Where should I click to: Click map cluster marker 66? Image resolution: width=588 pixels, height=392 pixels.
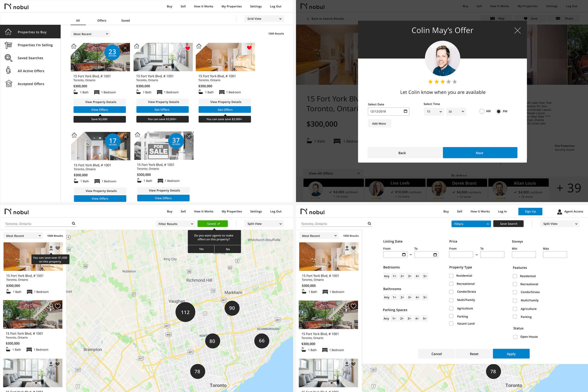coord(262,341)
